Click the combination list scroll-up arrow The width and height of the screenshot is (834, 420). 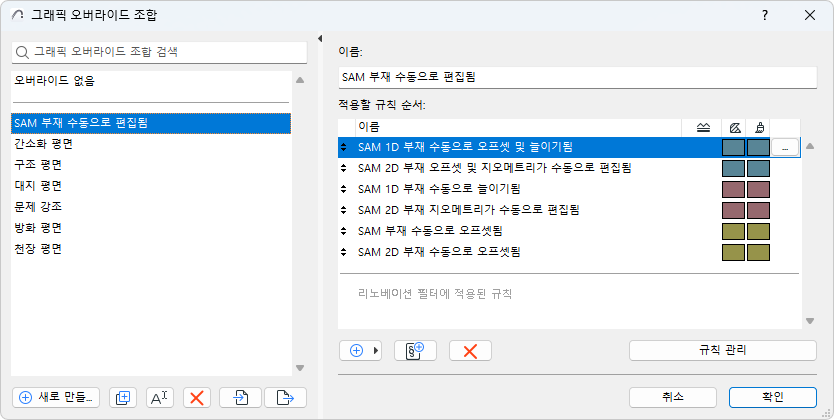tap(300, 80)
